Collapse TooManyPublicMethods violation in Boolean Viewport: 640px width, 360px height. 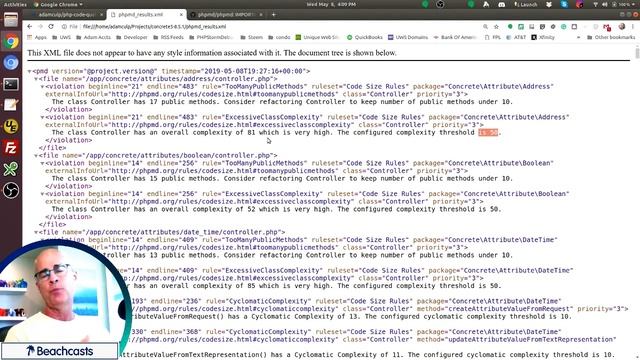42,164
